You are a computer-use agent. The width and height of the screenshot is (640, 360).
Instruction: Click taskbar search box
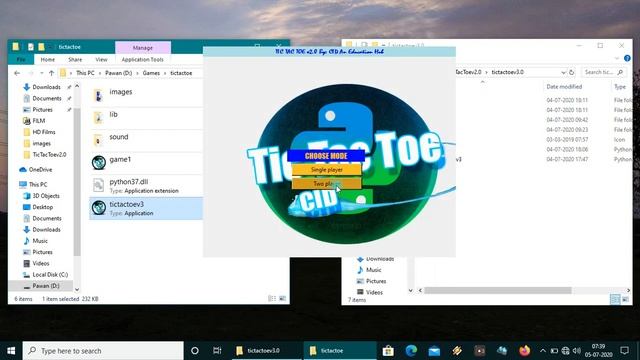pyautogui.click(x=103, y=351)
